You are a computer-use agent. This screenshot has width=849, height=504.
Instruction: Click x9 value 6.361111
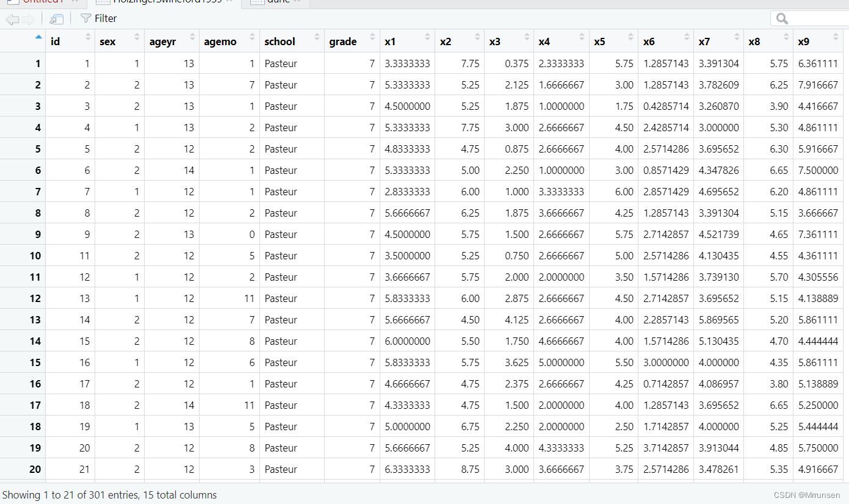click(818, 63)
